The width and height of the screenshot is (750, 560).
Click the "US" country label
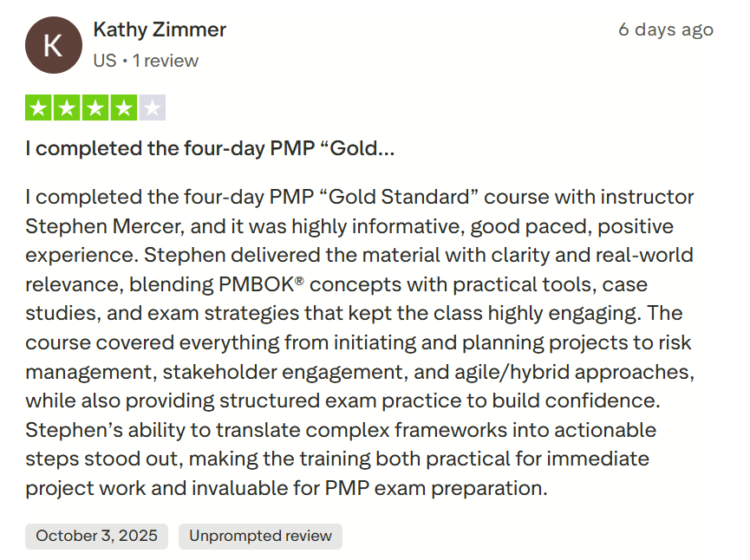(x=104, y=61)
